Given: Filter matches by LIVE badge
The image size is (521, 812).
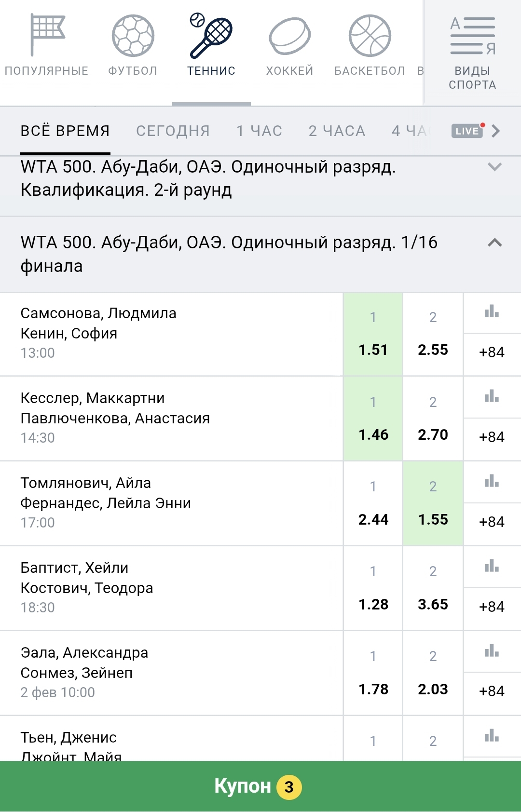Looking at the screenshot, I should pyautogui.click(x=467, y=131).
